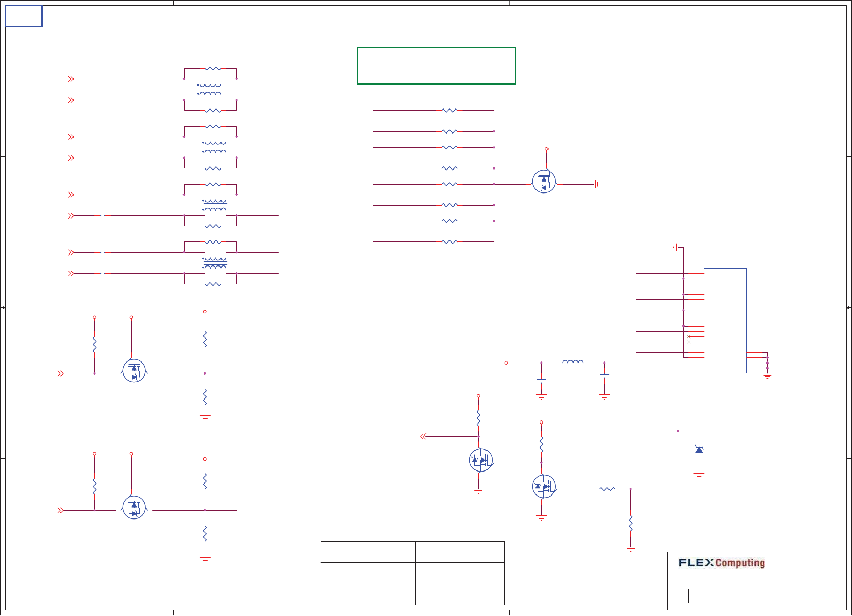Screen dimensions: 852x616
Task: Click the FLEX Computing logo in title block
Action: tap(722, 563)
